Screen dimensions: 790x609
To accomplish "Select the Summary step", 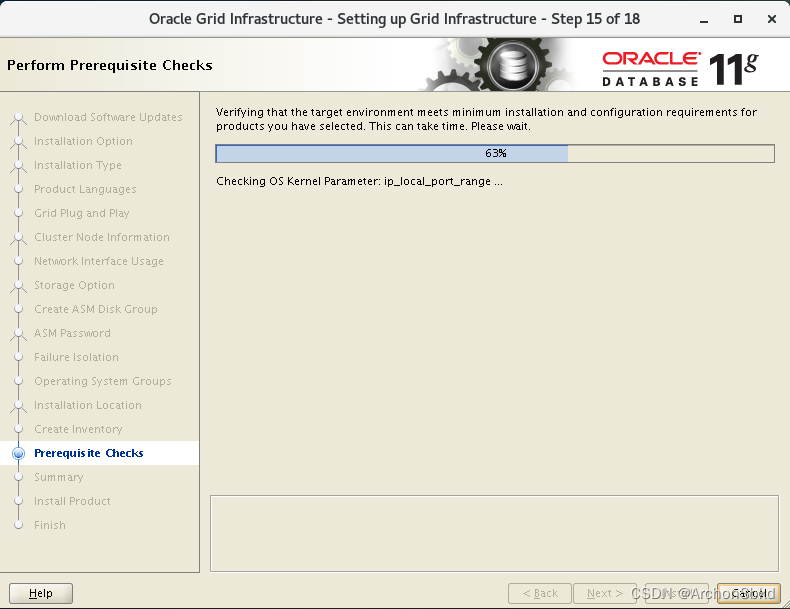I will [58, 477].
